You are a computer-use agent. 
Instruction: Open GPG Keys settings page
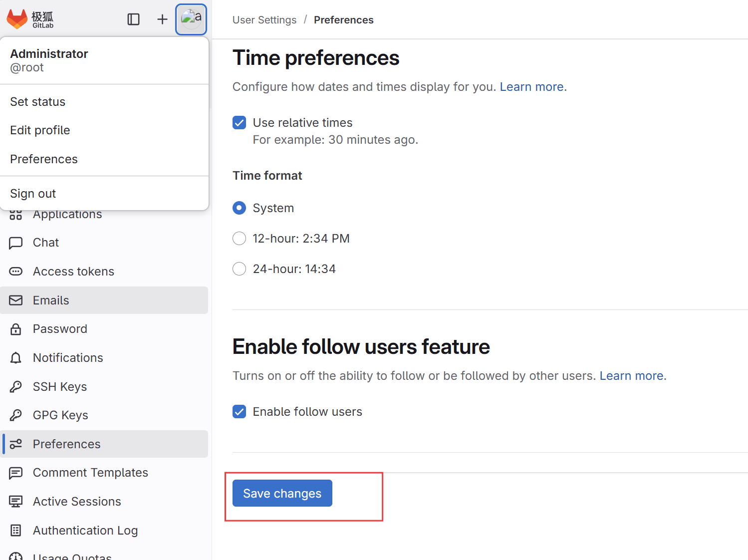104,415
